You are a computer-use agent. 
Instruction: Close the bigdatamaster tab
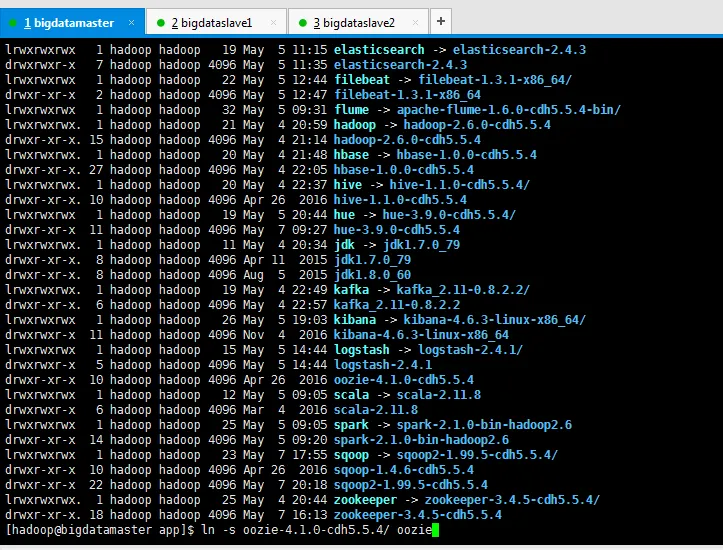[131, 22]
